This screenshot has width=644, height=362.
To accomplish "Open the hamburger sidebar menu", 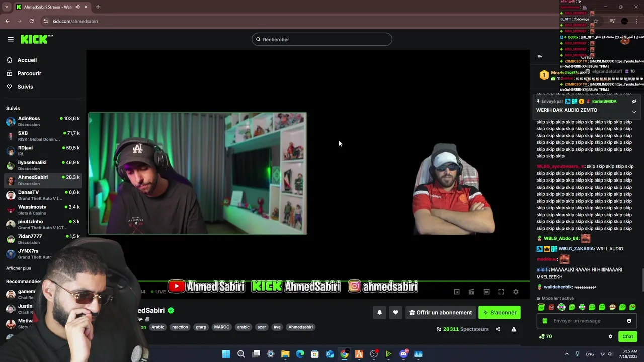I will pyautogui.click(x=11, y=39).
